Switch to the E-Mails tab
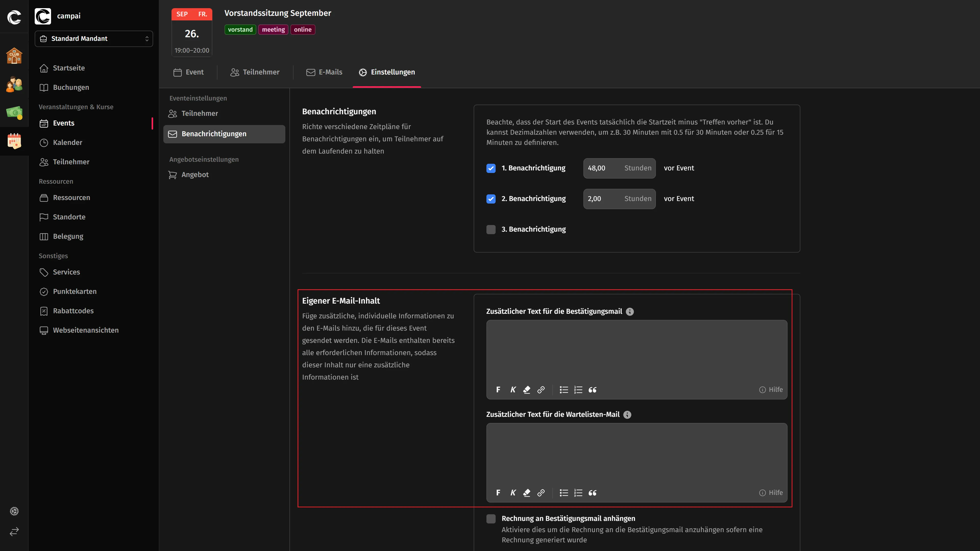This screenshot has height=551, width=980. (x=325, y=72)
